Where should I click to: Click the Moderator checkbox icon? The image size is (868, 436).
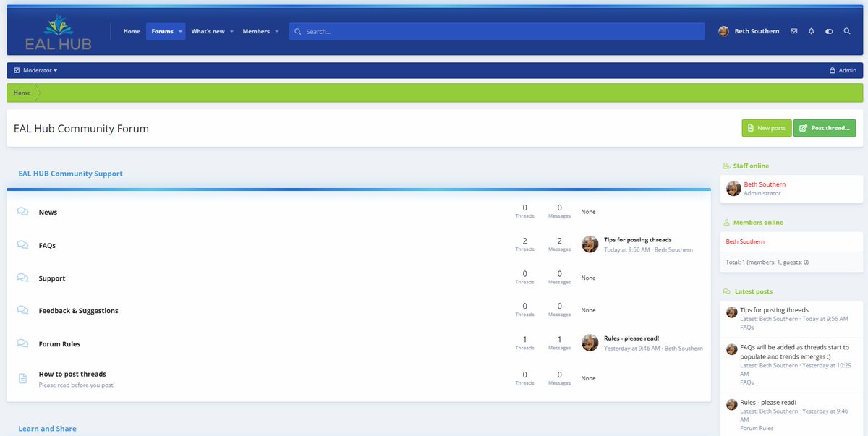(17, 69)
